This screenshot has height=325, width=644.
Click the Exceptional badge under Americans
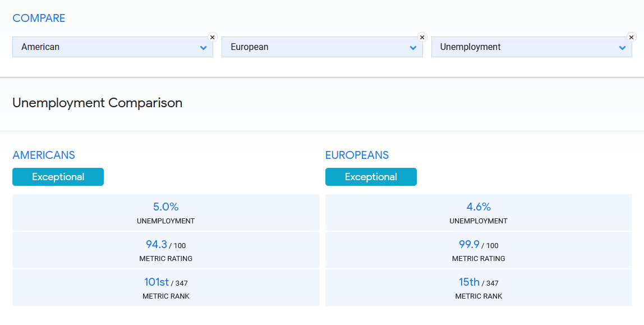pos(58,177)
